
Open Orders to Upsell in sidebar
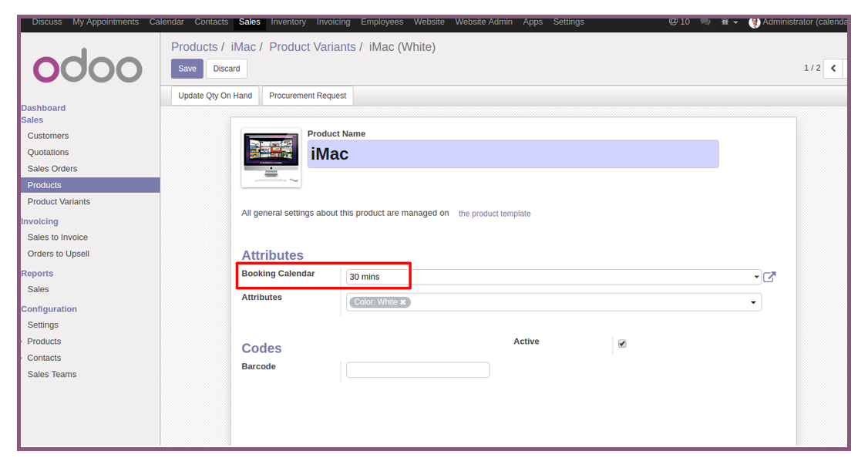pos(58,254)
